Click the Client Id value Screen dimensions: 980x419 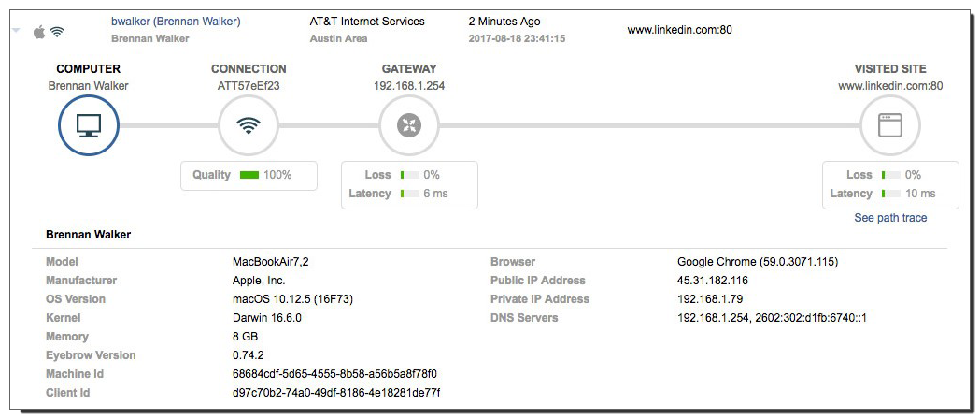[x=336, y=393]
